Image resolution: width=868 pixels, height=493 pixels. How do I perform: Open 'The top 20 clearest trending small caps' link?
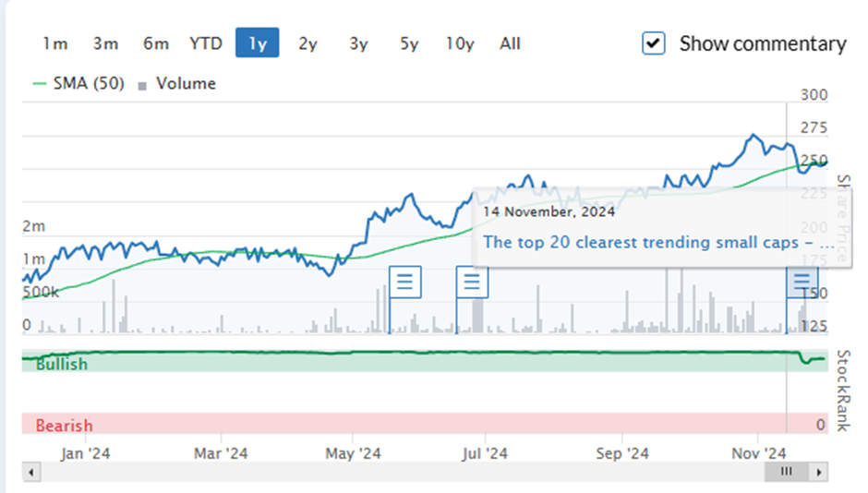[658, 243]
